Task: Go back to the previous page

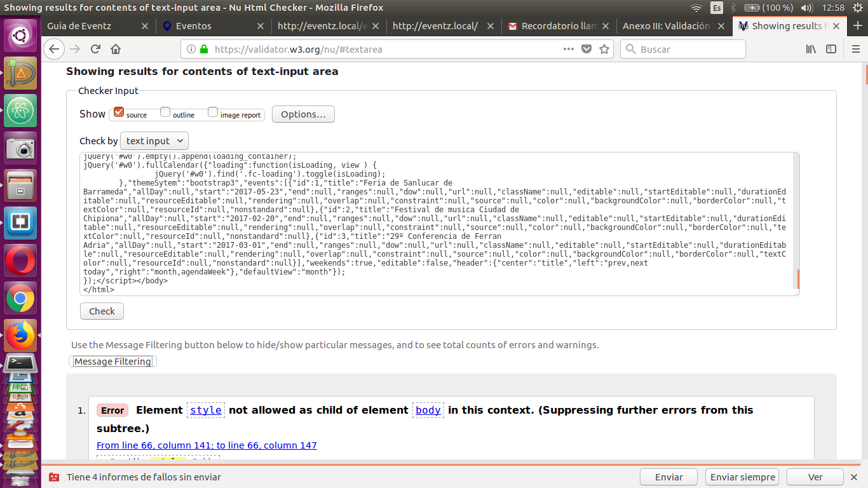Action: (x=53, y=49)
